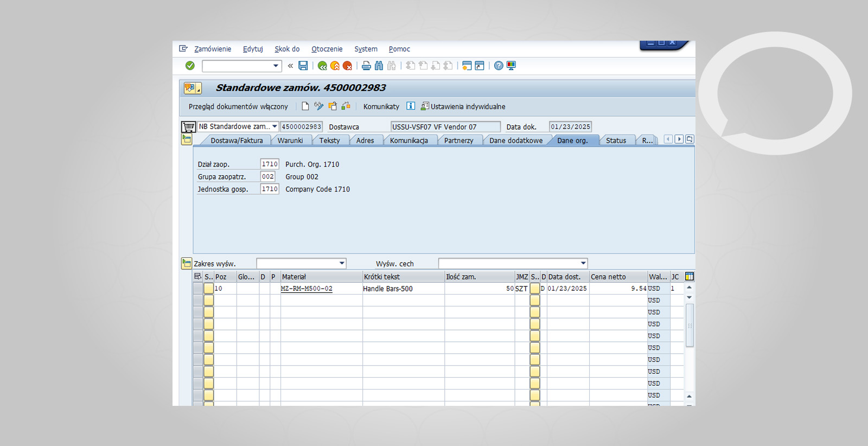
Task: Open the tab list button
Action: tap(690, 139)
